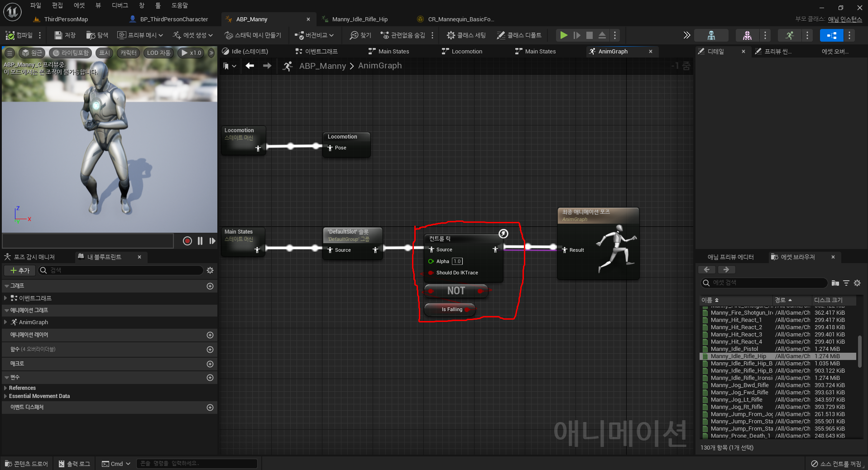Open viewport hamburger menu icon
868x470 pixels.
coord(10,53)
